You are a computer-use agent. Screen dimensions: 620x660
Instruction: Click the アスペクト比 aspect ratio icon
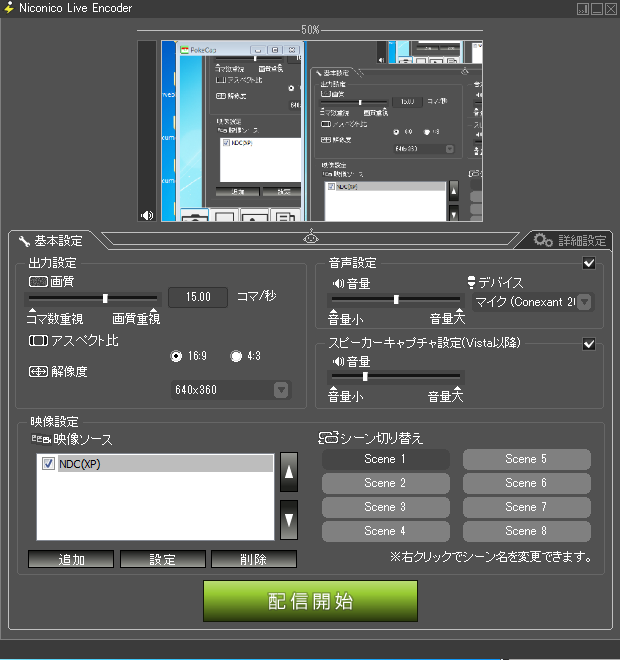[x=38, y=340]
